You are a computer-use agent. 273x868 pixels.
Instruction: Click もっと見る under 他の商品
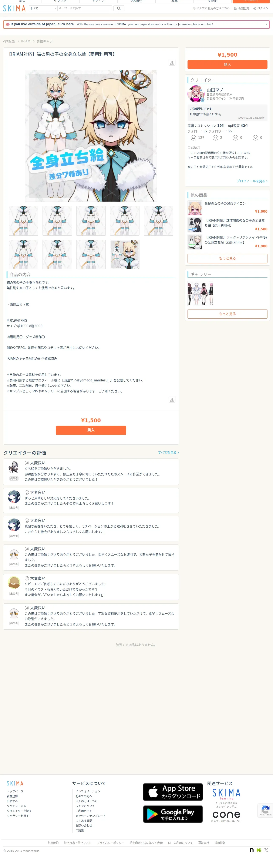point(227,258)
